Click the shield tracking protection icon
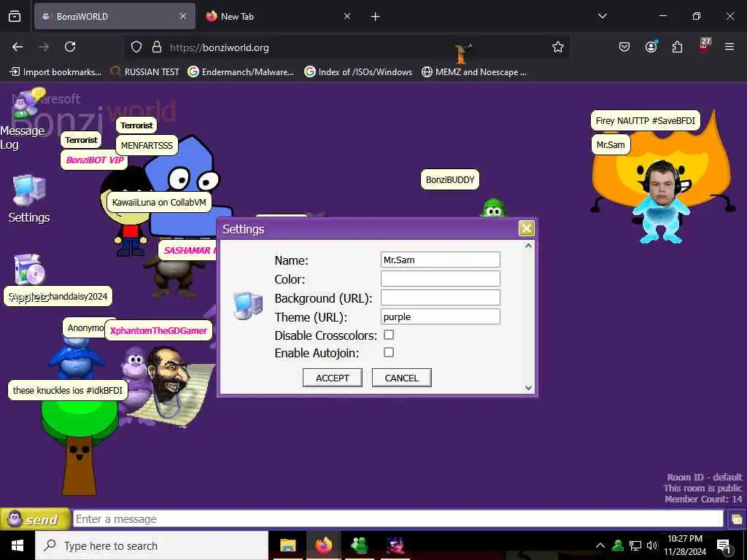The image size is (747, 560). click(136, 47)
